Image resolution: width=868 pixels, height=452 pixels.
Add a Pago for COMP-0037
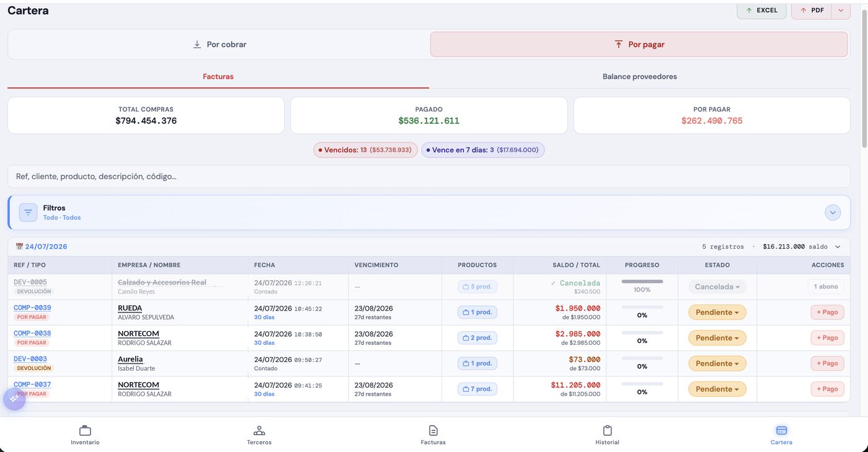pyautogui.click(x=828, y=389)
